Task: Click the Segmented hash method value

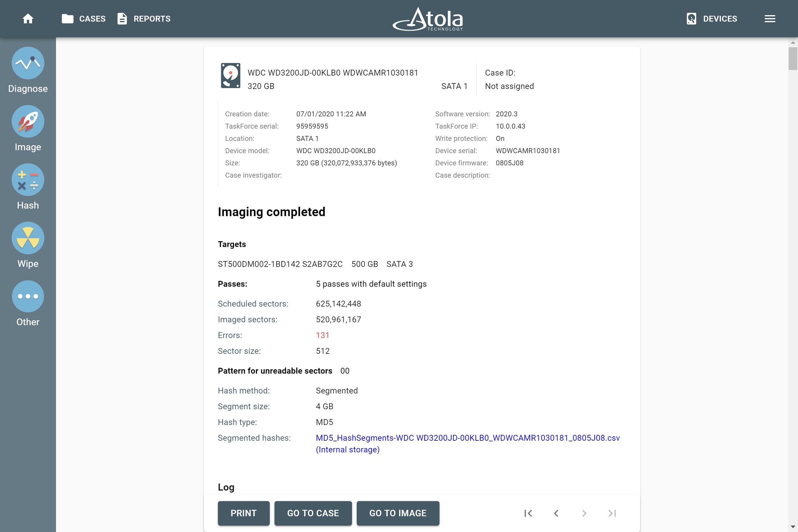Action: click(x=337, y=391)
